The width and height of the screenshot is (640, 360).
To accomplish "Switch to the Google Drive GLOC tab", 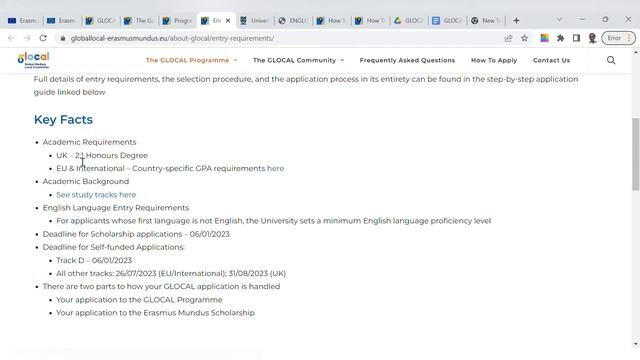I will [x=409, y=20].
